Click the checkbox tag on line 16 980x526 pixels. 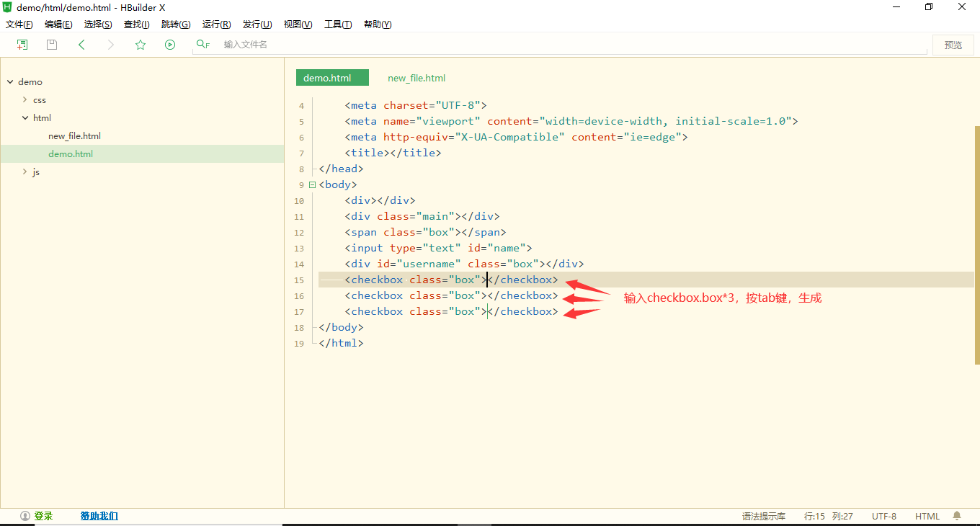point(451,295)
